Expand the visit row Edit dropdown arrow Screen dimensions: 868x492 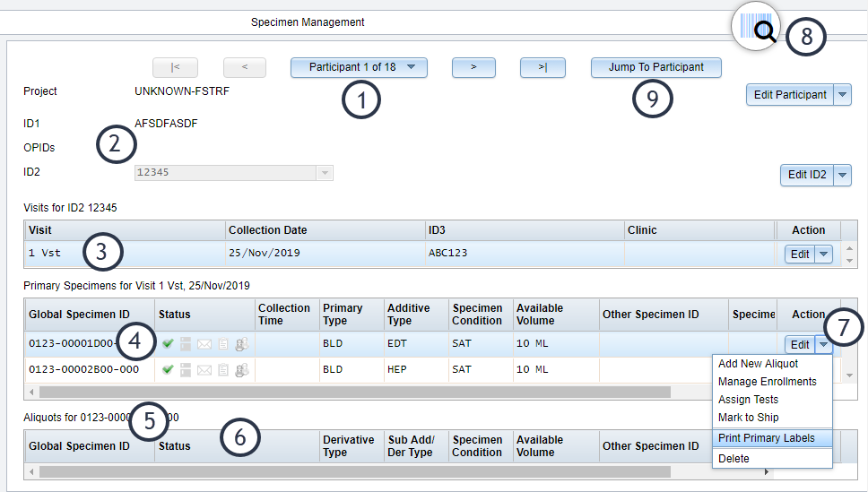pos(824,254)
